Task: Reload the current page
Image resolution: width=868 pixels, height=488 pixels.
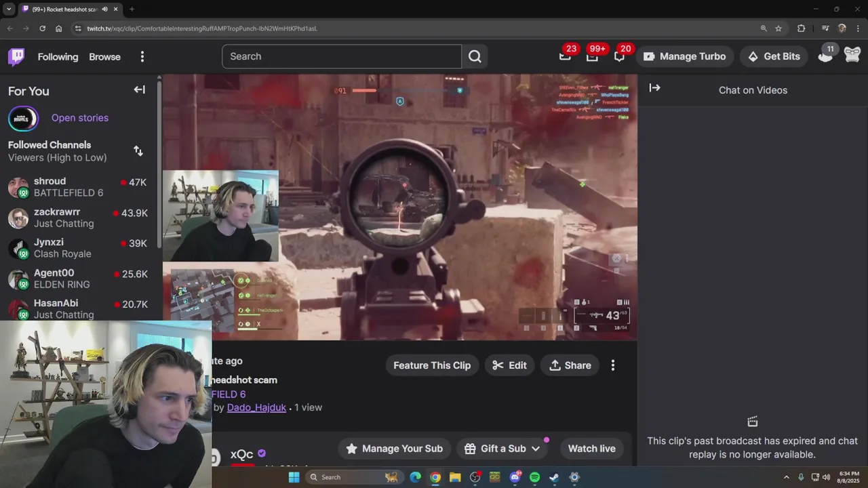Action: click(42, 28)
